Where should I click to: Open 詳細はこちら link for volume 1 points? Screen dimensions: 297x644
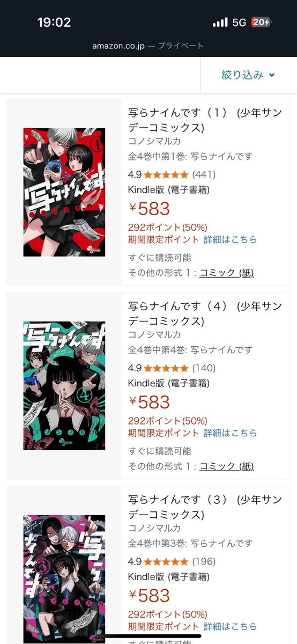click(x=231, y=239)
